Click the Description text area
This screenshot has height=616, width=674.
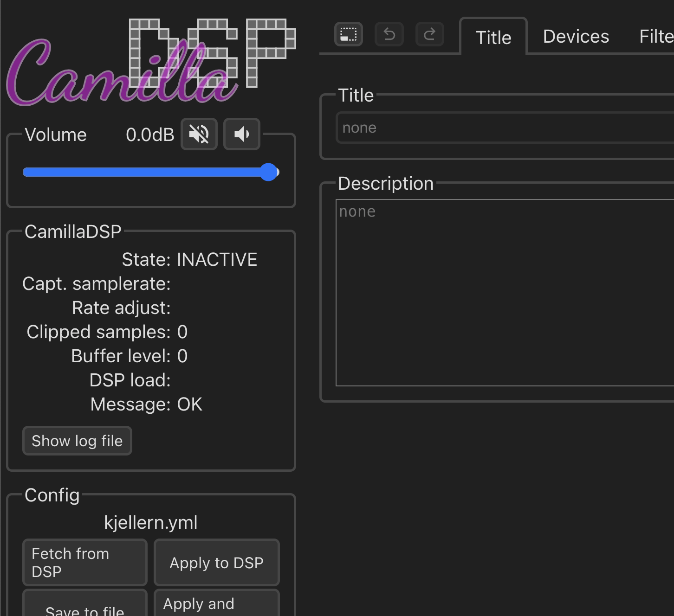505,293
